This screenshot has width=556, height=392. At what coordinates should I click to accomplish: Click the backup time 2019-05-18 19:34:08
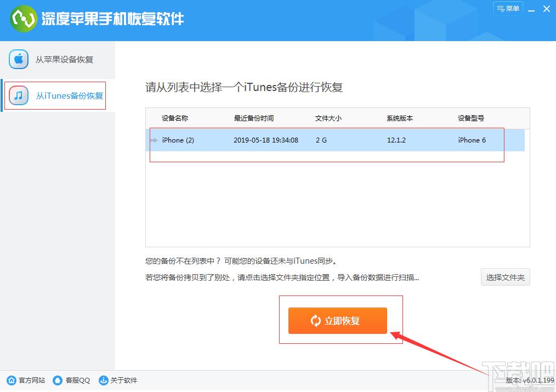point(266,140)
